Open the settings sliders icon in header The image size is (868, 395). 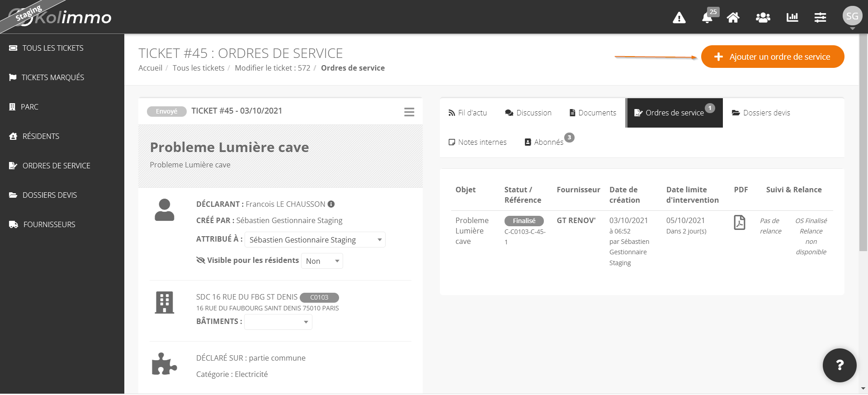[x=820, y=18]
